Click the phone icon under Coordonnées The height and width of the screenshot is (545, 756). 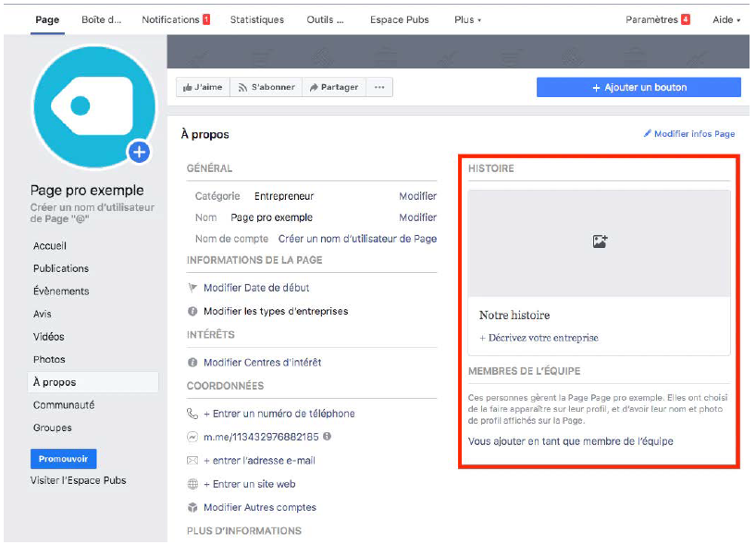coord(192,414)
